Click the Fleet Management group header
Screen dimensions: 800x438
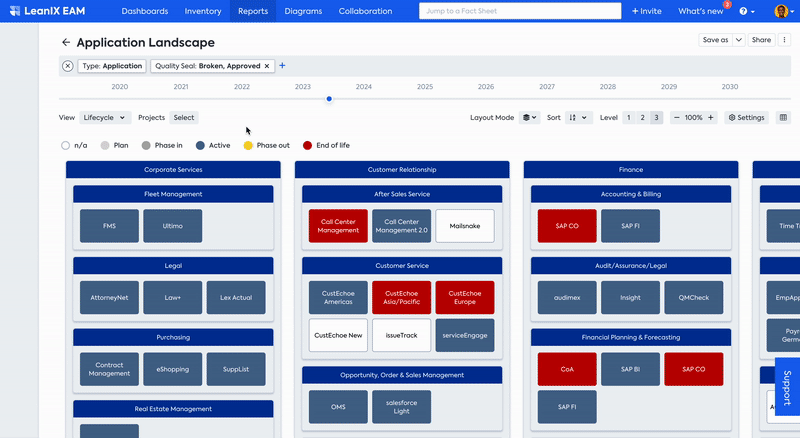(x=173, y=194)
